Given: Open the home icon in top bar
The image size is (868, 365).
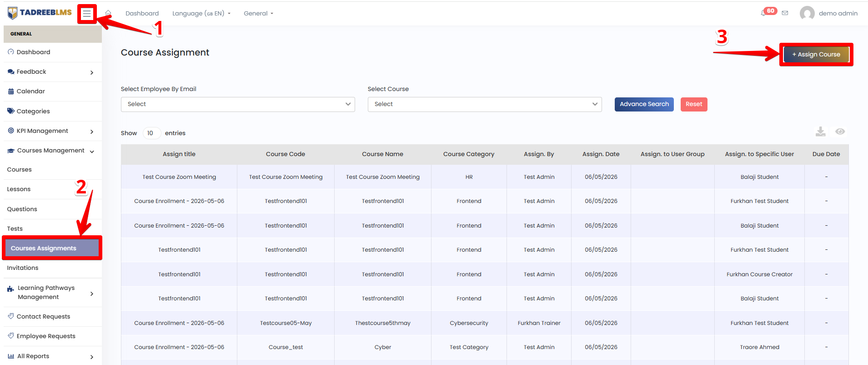Looking at the screenshot, I should pos(108,13).
